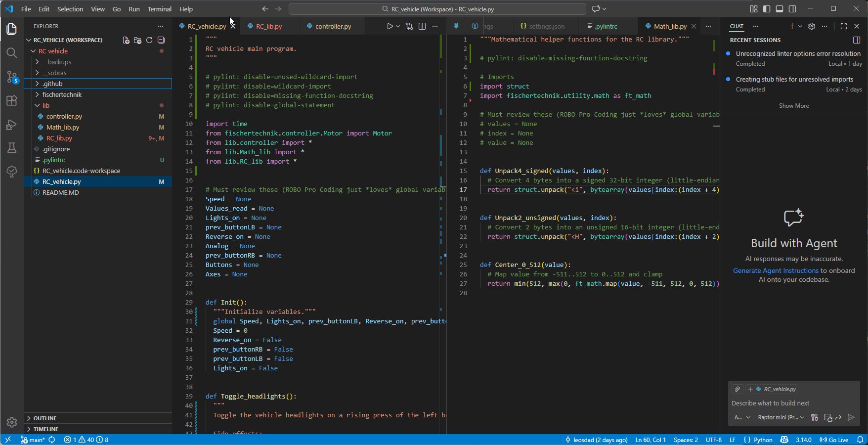Open the Source Control view

click(x=12, y=77)
